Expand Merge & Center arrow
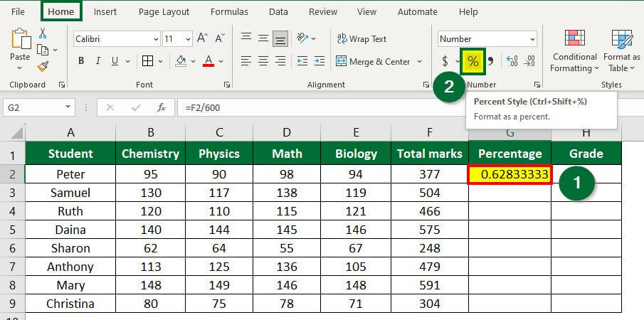 (x=419, y=61)
